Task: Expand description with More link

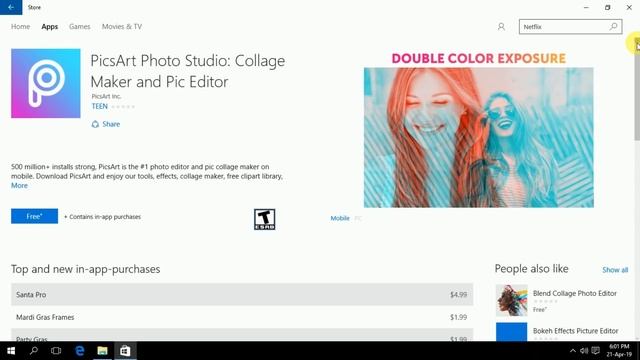Action: pos(19,185)
